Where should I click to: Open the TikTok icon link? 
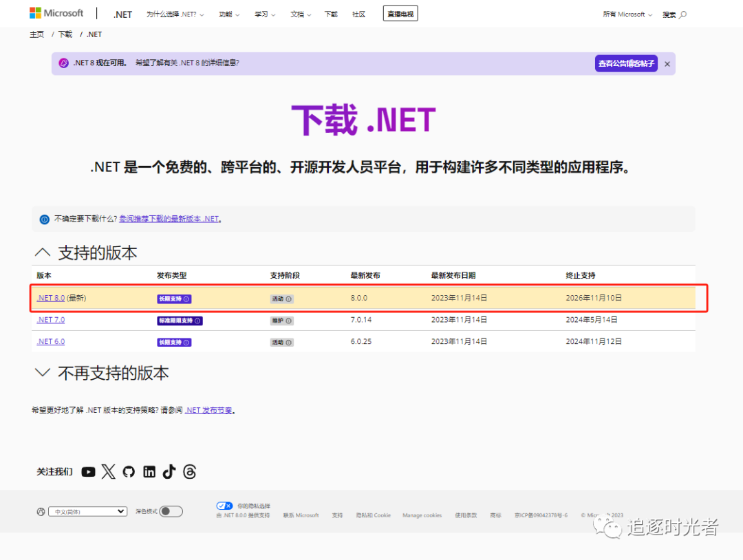169,471
